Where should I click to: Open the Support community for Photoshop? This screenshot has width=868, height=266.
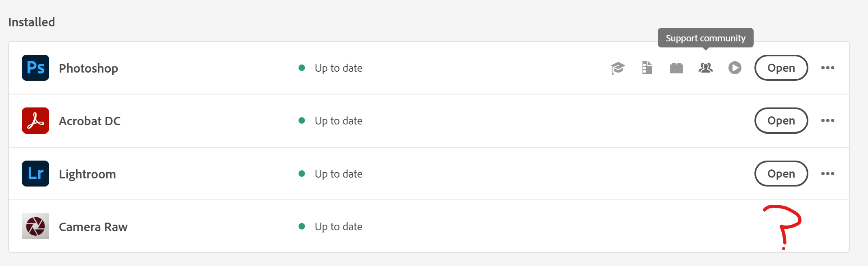pyautogui.click(x=706, y=68)
